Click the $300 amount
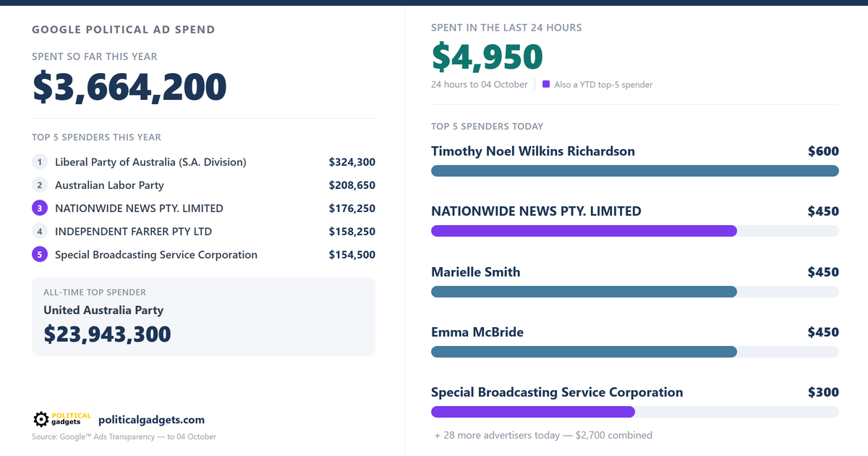Screen dimensions: 868x456 click(823, 392)
